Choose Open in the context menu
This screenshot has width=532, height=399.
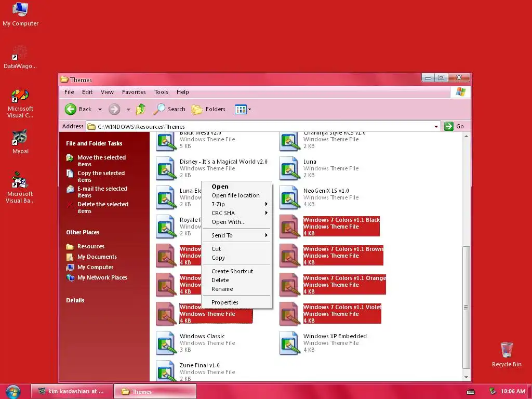tap(237, 187)
